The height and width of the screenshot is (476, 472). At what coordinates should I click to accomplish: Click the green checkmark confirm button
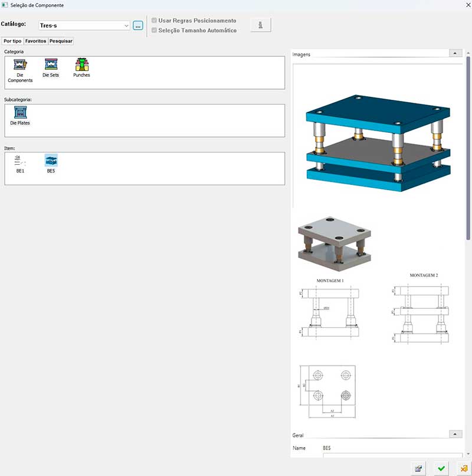pyautogui.click(x=441, y=468)
